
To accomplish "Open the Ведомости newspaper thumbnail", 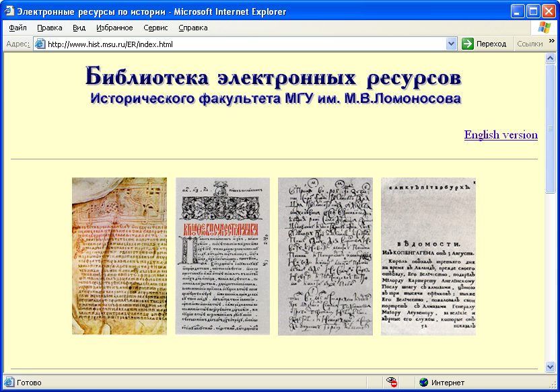I will click(x=428, y=256).
